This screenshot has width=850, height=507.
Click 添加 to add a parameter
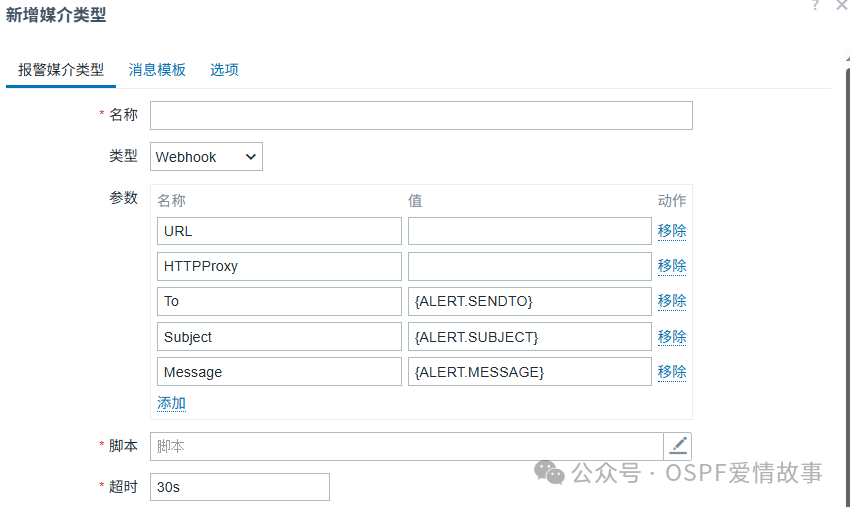coord(171,403)
